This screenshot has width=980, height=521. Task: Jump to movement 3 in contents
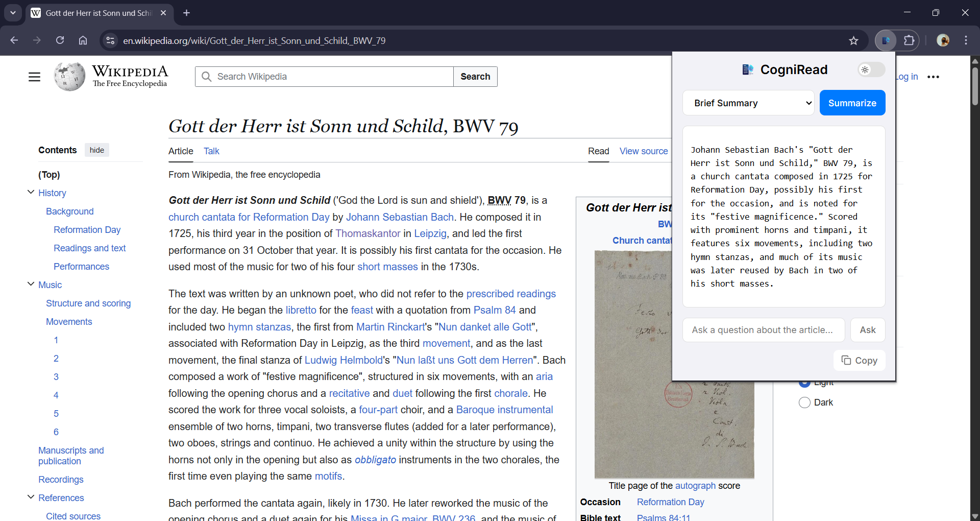pyautogui.click(x=56, y=377)
